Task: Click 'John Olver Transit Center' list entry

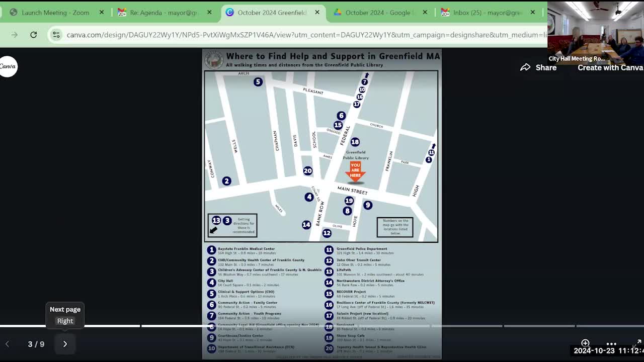Action: tap(359, 260)
